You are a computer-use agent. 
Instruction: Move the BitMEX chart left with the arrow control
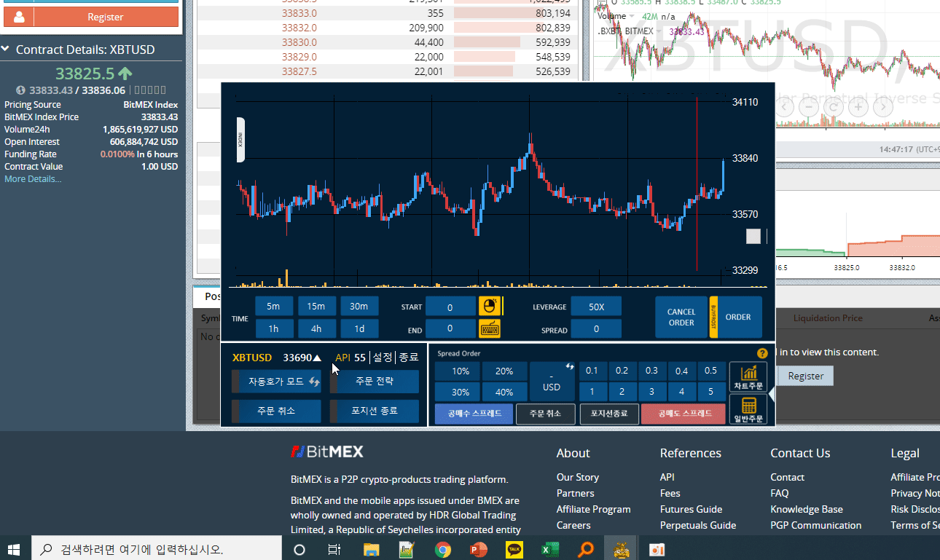pos(784,106)
